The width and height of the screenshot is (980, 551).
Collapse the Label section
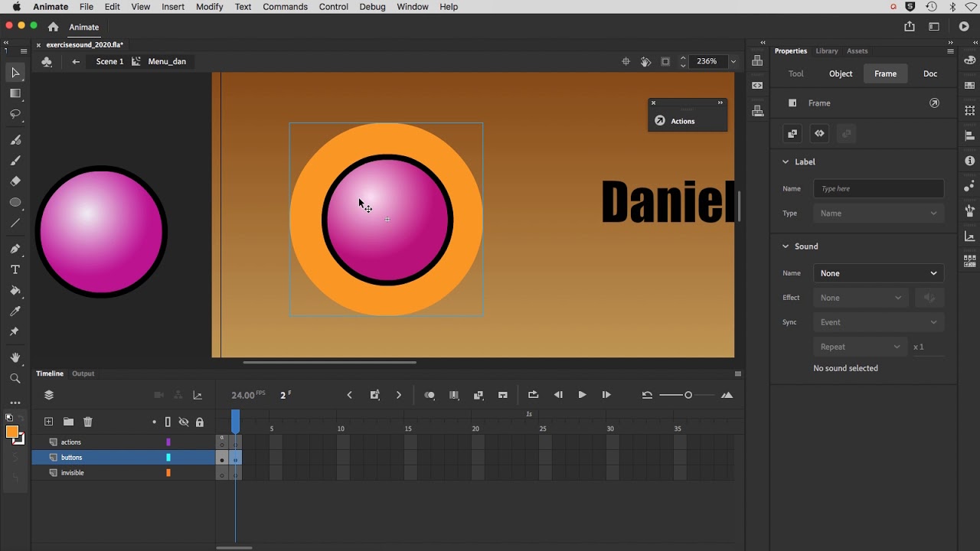pos(785,161)
